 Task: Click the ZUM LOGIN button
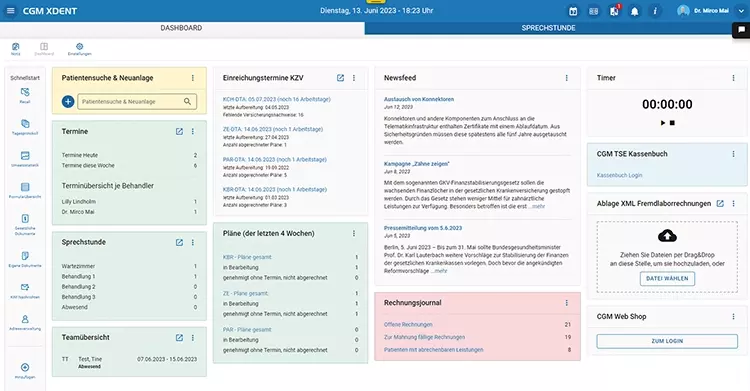(667, 341)
